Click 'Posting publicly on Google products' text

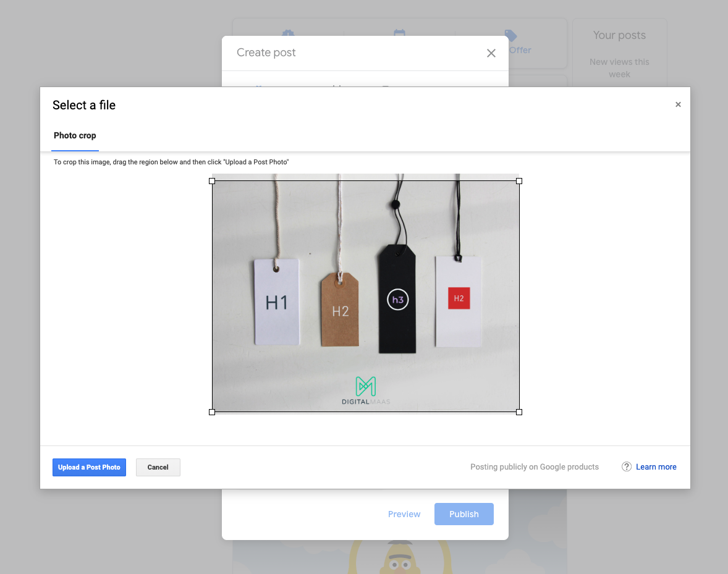535,467
